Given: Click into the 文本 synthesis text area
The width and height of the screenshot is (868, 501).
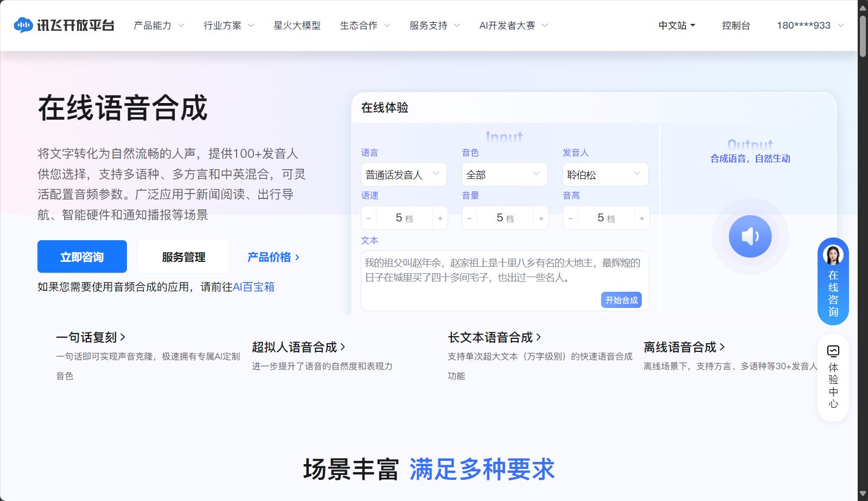Looking at the screenshot, I should point(505,280).
